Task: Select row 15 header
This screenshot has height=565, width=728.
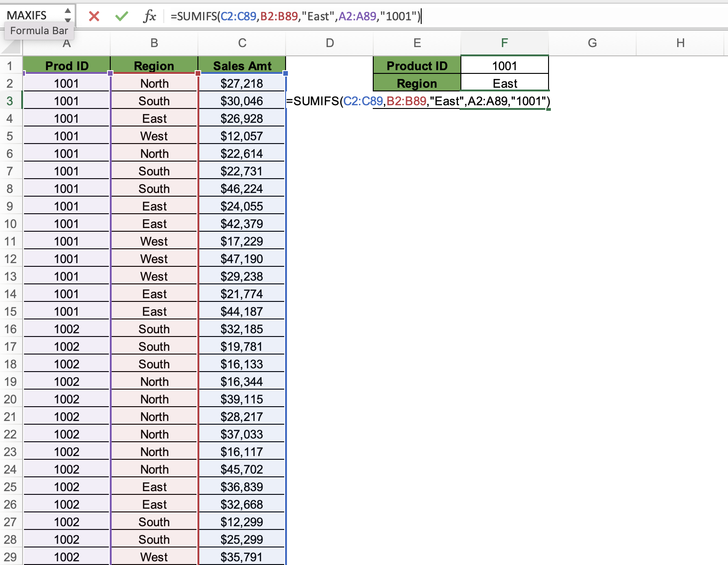Action: (10, 312)
